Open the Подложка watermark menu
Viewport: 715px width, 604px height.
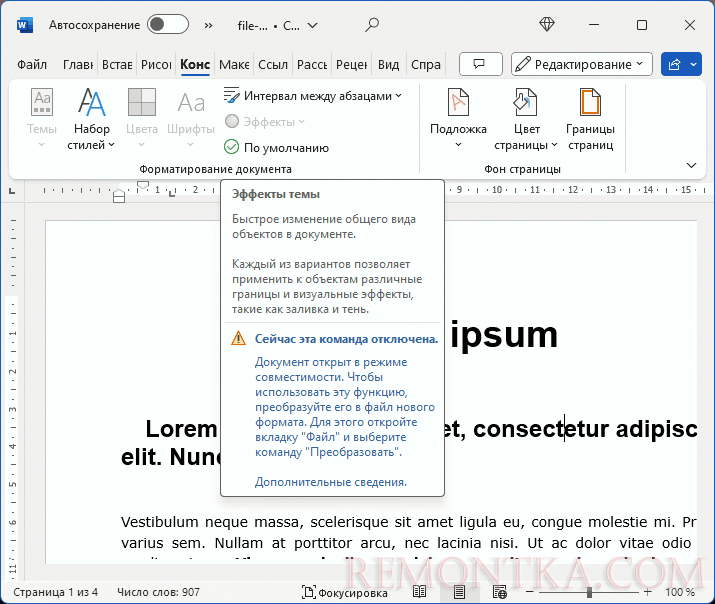coord(458,118)
